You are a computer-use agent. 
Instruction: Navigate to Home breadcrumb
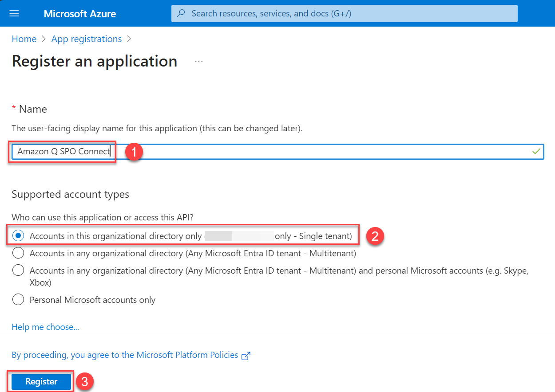click(24, 39)
